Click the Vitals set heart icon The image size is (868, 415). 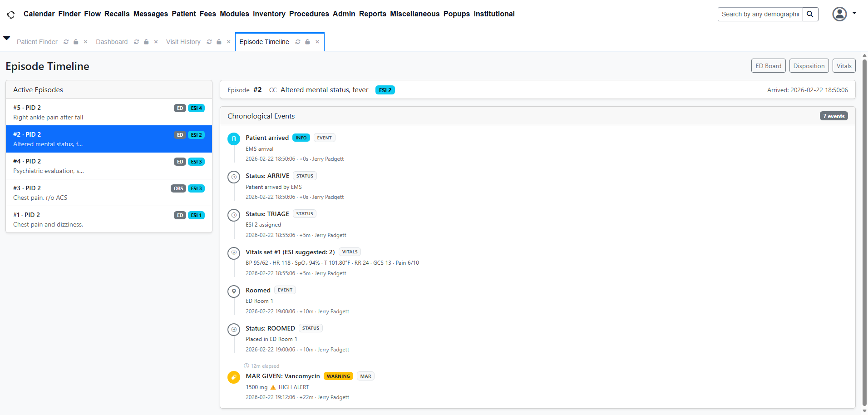[x=234, y=253]
